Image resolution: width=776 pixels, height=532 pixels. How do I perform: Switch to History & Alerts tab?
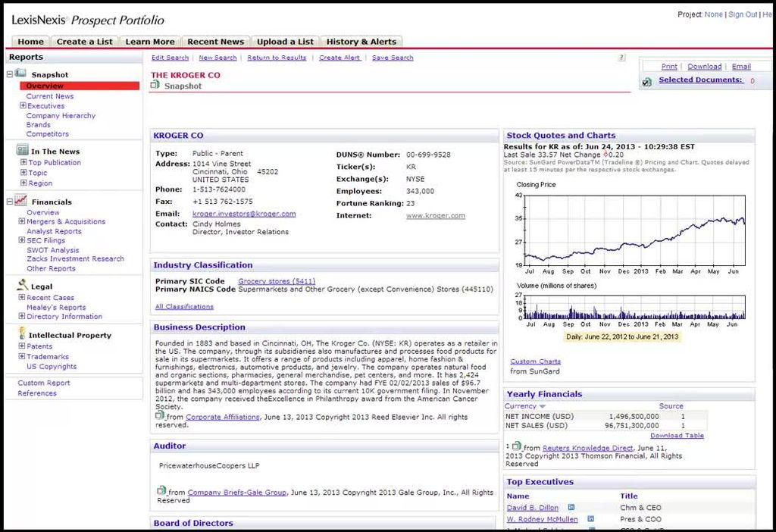[361, 42]
